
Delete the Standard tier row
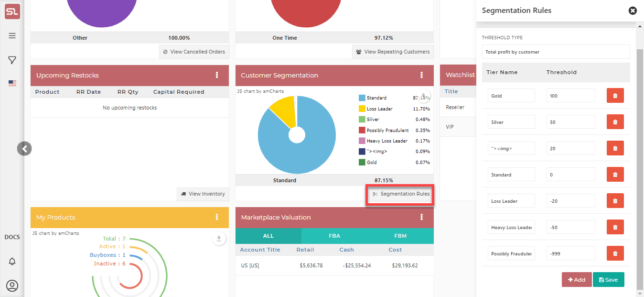tap(615, 175)
